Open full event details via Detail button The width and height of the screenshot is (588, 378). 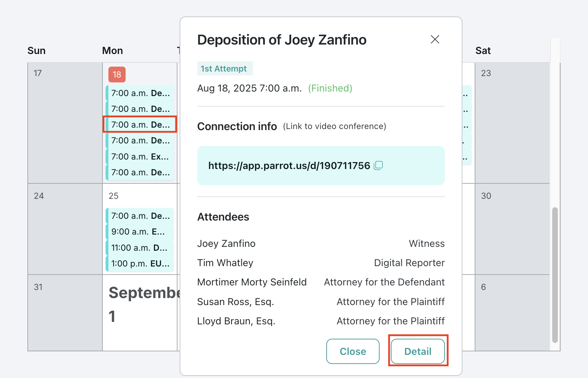(x=417, y=351)
